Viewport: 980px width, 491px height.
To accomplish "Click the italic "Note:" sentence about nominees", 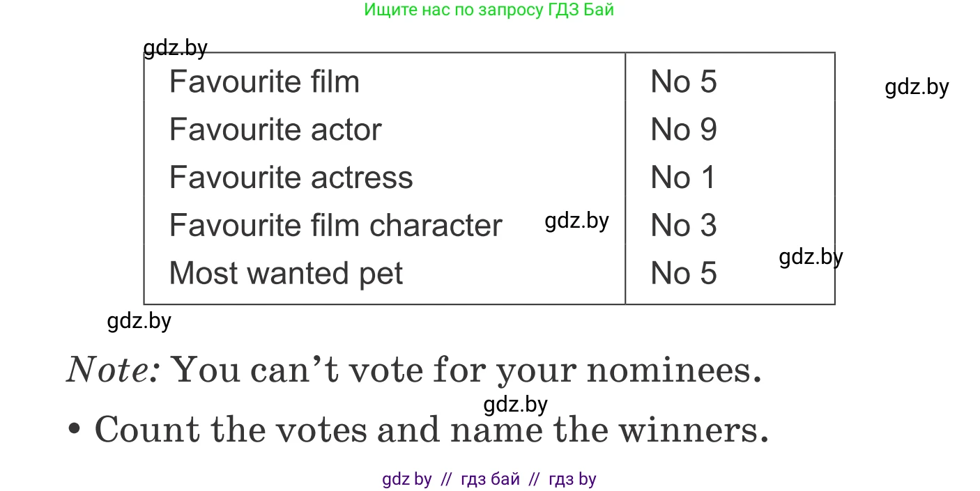I will 413,370.
